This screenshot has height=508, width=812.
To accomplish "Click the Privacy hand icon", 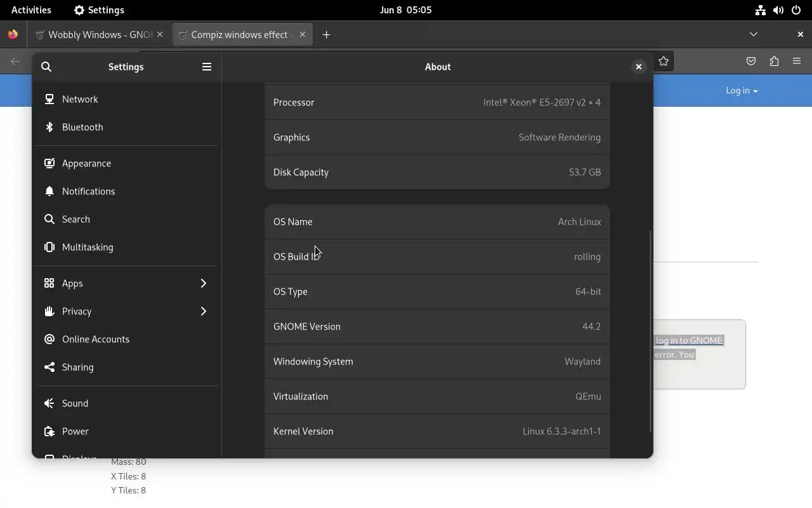I will pos(49,312).
